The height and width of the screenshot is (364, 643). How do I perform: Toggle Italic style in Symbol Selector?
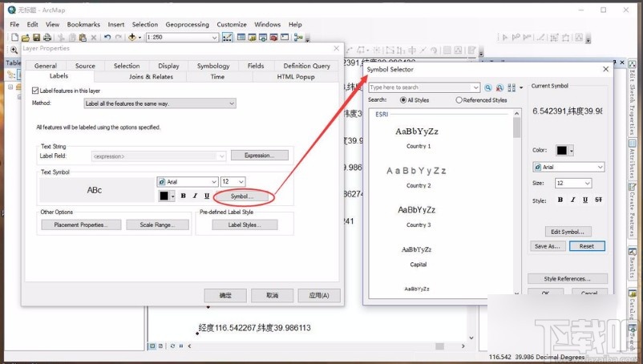click(x=573, y=200)
